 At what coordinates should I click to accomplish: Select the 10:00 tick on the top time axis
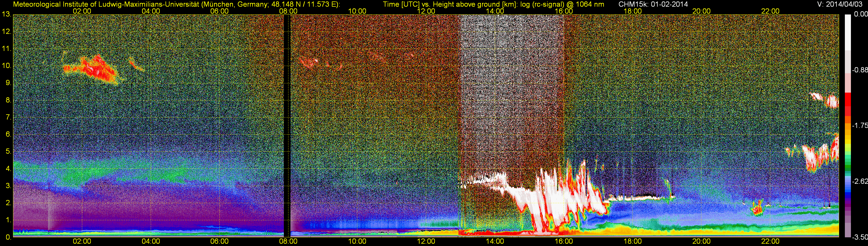point(357,11)
